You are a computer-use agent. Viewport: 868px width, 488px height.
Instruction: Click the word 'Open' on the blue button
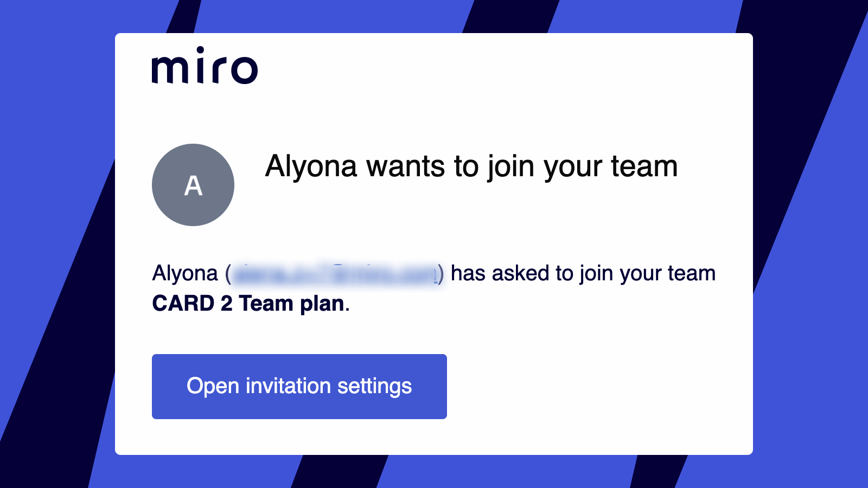[213, 386]
